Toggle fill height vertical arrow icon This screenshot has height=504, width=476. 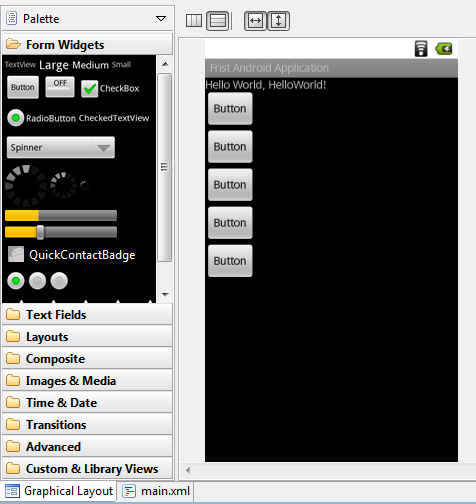tap(278, 21)
